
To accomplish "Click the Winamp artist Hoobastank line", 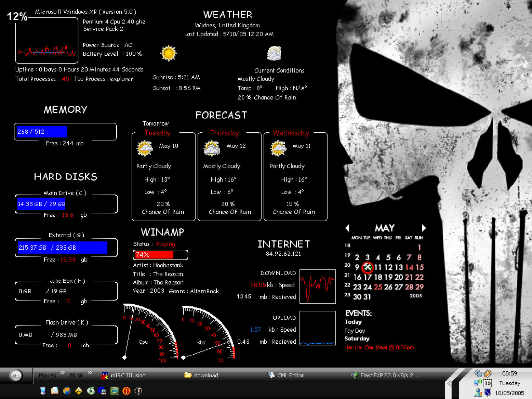I will (158, 265).
